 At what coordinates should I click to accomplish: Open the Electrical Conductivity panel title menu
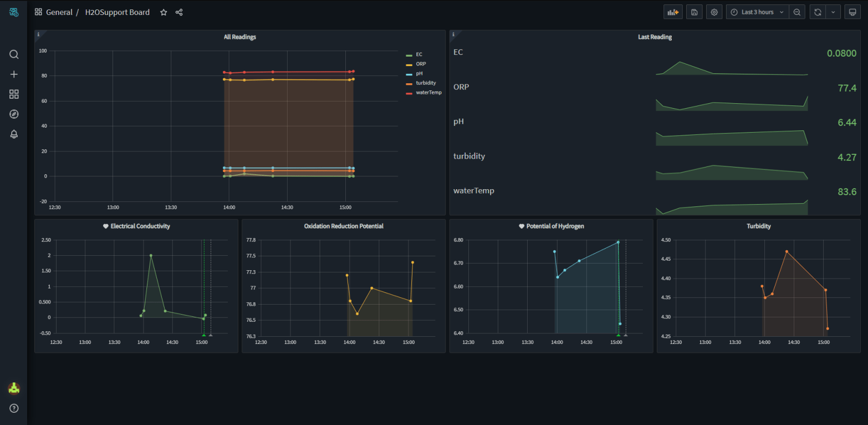pyautogui.click(x=140, y=226)
